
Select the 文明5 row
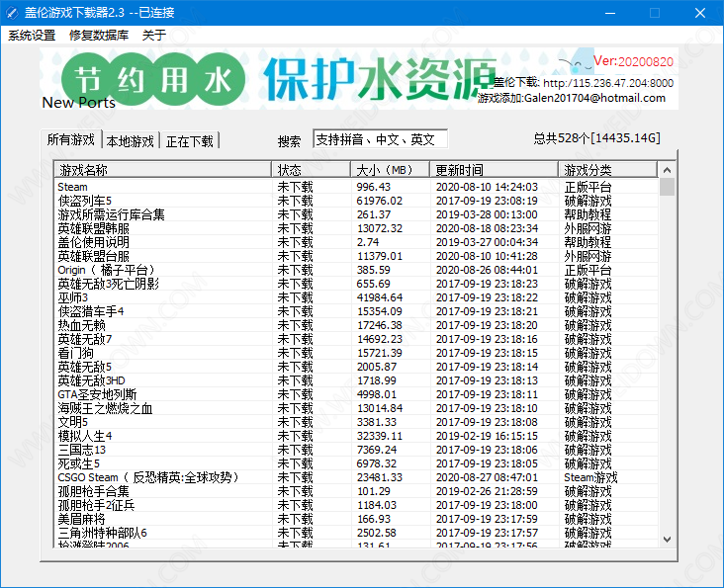(x=355, y=422)
